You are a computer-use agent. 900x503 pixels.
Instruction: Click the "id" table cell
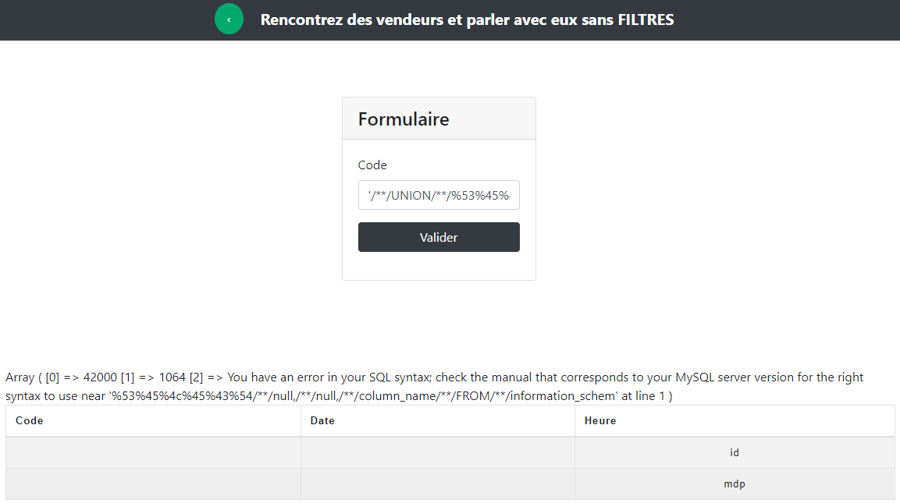pyautogui.click(x=734, y=453)
